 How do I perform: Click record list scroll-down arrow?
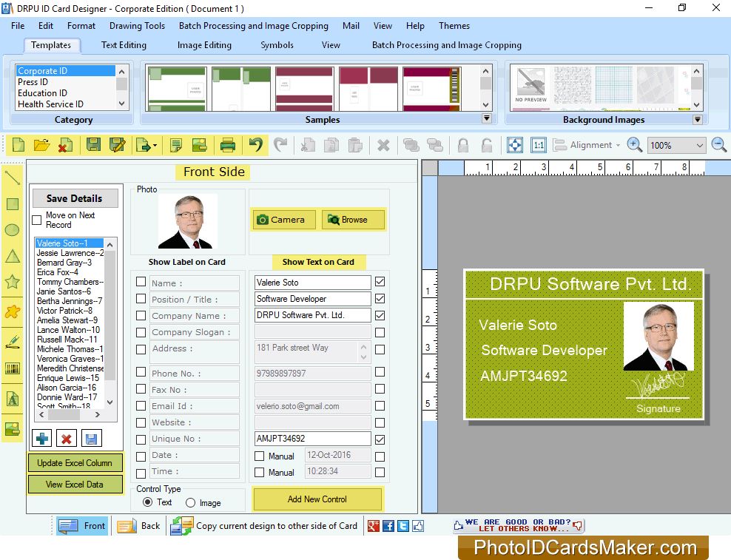click(x=110, y=402)
